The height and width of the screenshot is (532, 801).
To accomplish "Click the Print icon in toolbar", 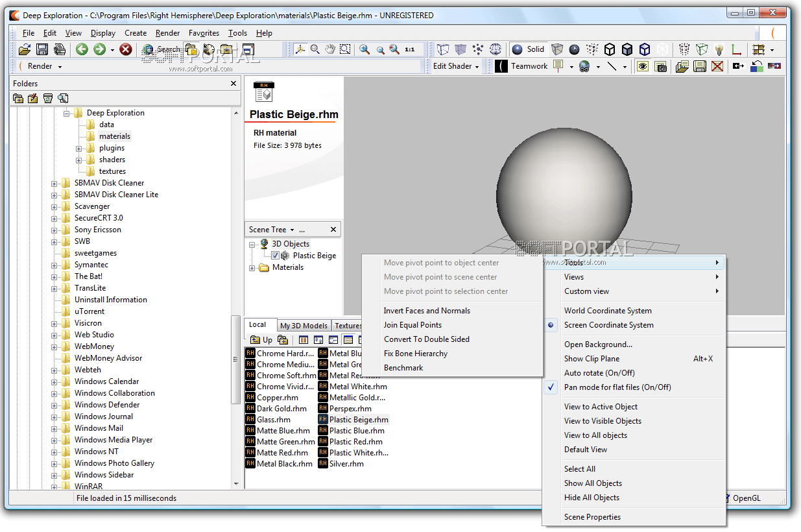I will coord(60,49).
